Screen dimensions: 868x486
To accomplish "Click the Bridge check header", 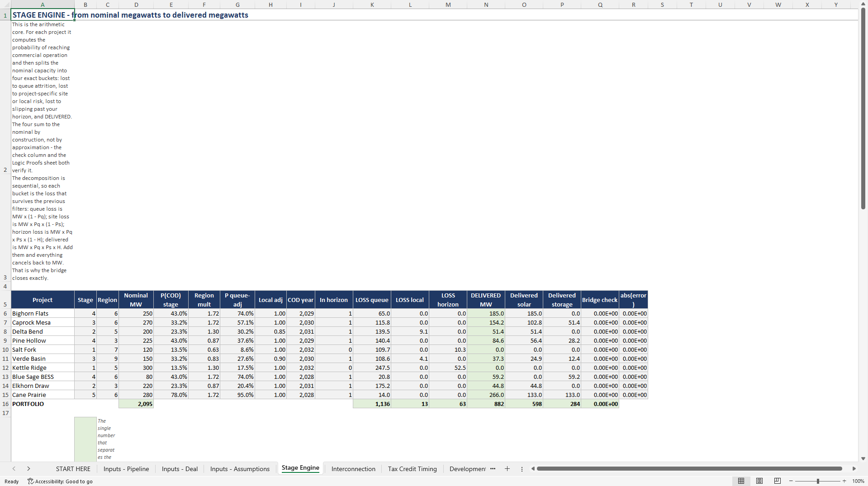I will pos(600,300).
